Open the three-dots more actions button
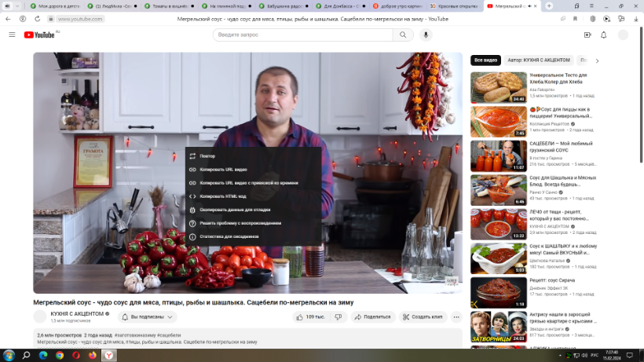The height and width of the screenshot is (362, 644). pyautogui.click(x=456, y=317)
